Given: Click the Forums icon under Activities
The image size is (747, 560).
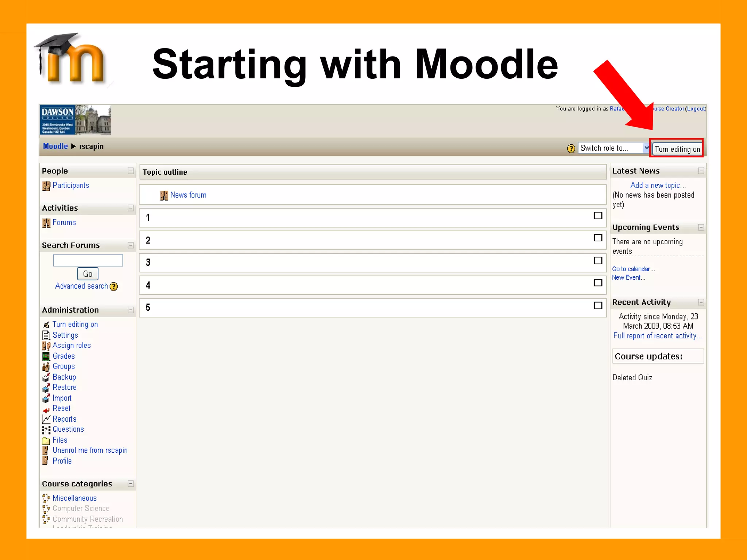Looking at the screenshot, I should coord(46,223).
